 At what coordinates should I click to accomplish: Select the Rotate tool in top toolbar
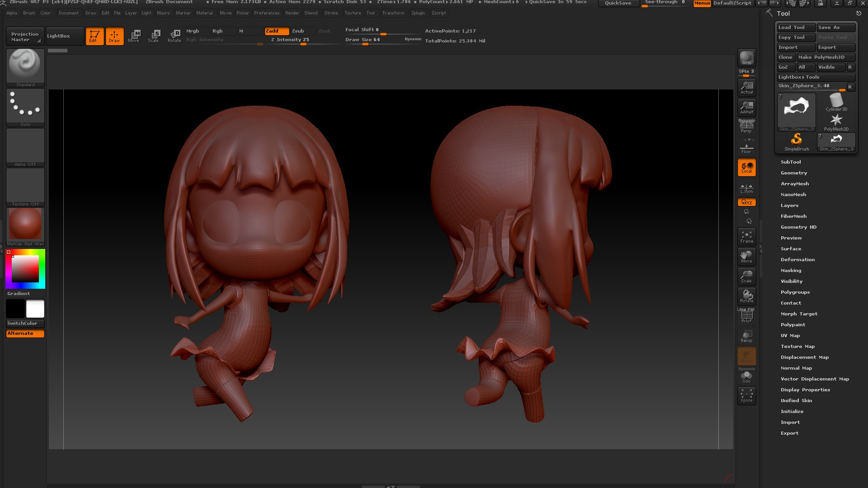pos(174,36)
